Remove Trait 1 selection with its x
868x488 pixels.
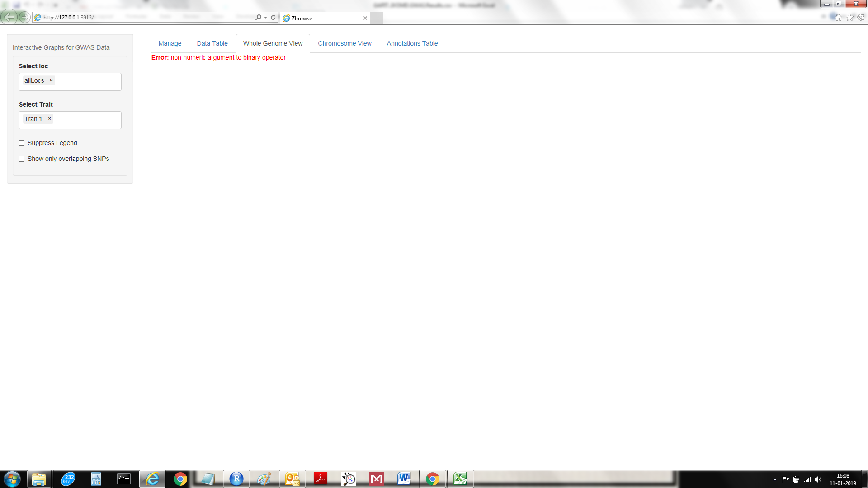[x=49, y=119]
